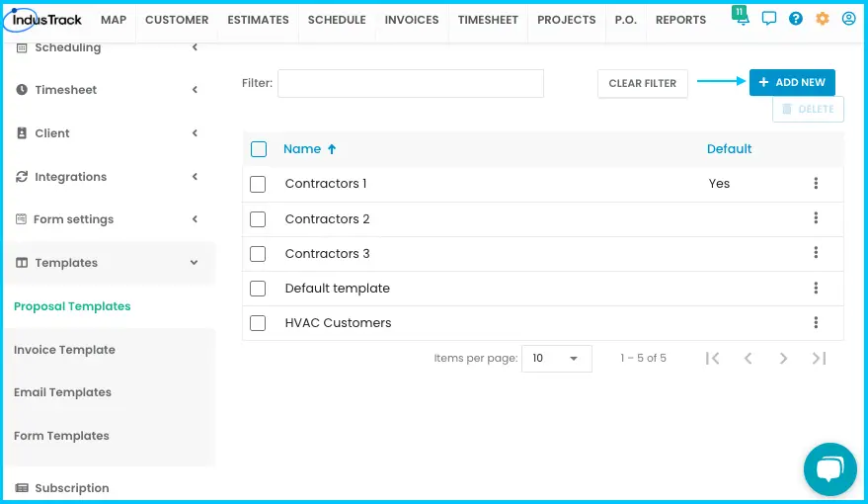Open the MAP top menu
The height and width of the screenshot is (504, 868).
pos(114,20)
